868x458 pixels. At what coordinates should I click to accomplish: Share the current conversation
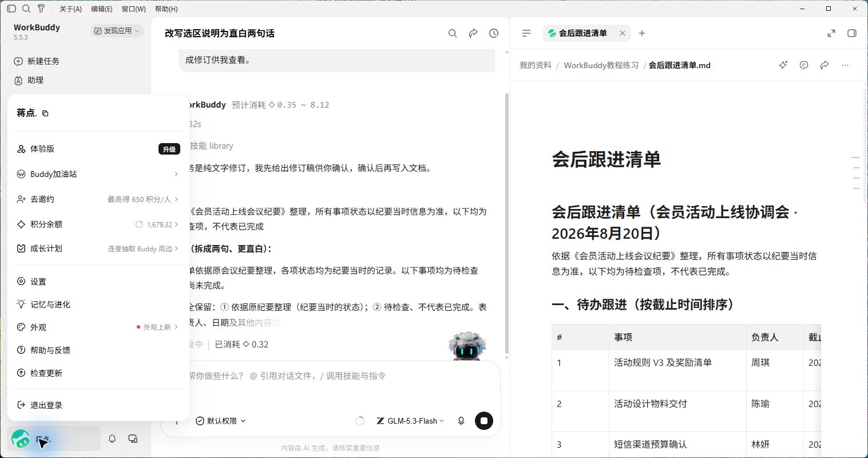473,33
